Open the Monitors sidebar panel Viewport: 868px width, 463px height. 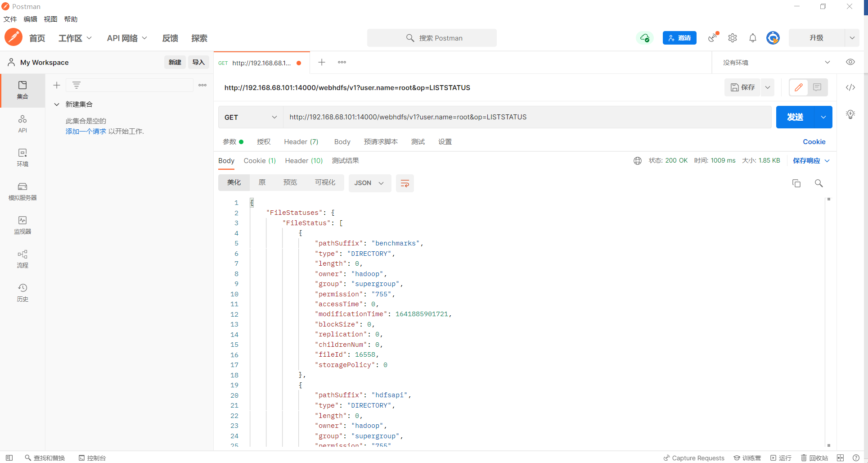tap(22, 225)
